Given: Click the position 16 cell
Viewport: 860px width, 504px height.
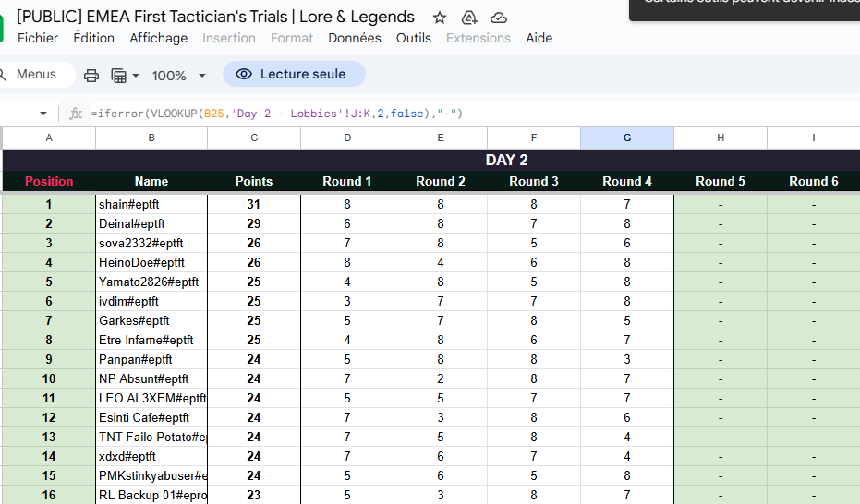Looking at the screenshot, I should pyautogui.click(x=49, y=495).
